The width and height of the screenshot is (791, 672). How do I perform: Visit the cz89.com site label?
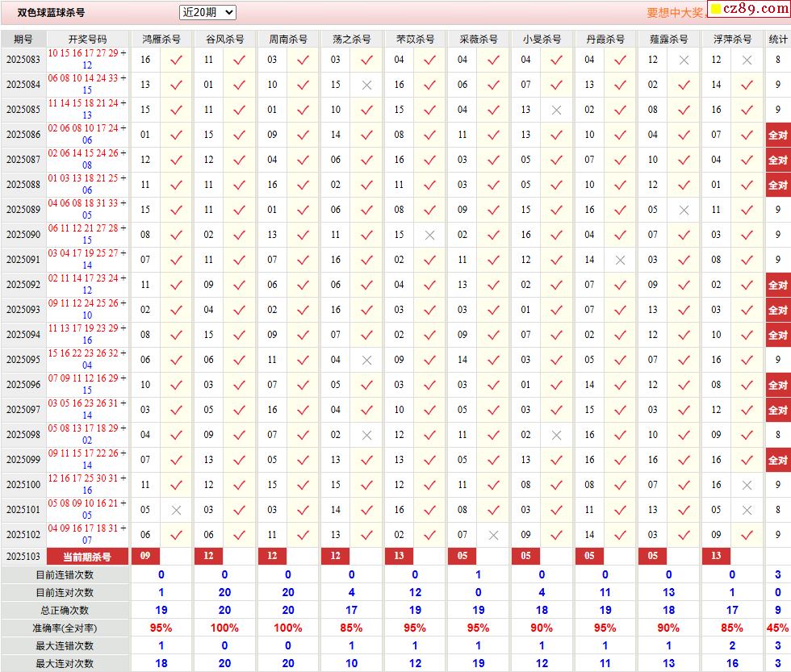749,9
